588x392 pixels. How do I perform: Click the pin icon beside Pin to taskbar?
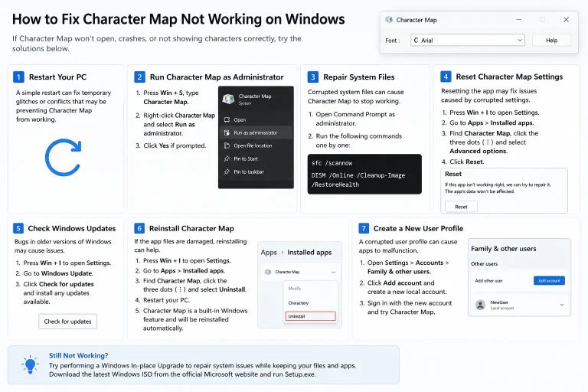tap(227, 171)
